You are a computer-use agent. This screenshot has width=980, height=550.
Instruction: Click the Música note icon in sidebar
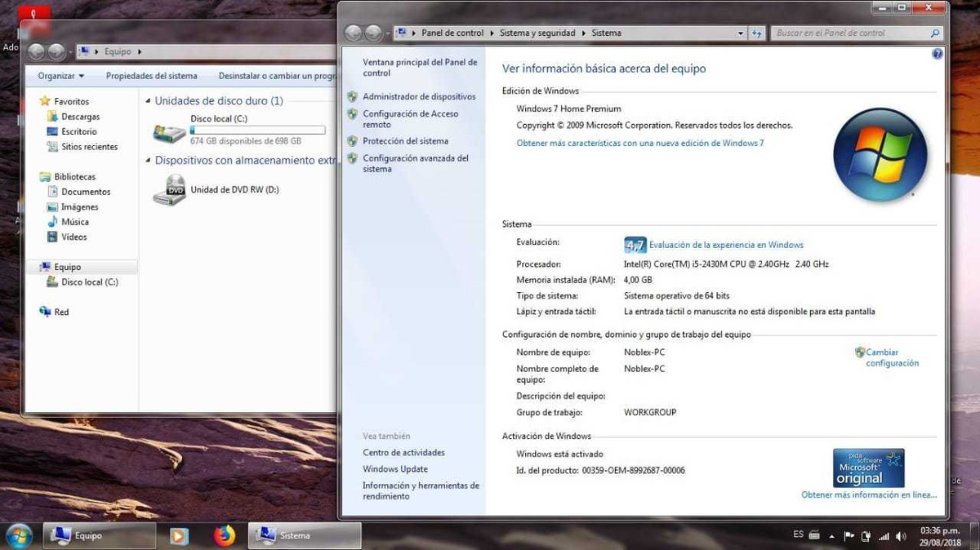[x=52, y=222]
